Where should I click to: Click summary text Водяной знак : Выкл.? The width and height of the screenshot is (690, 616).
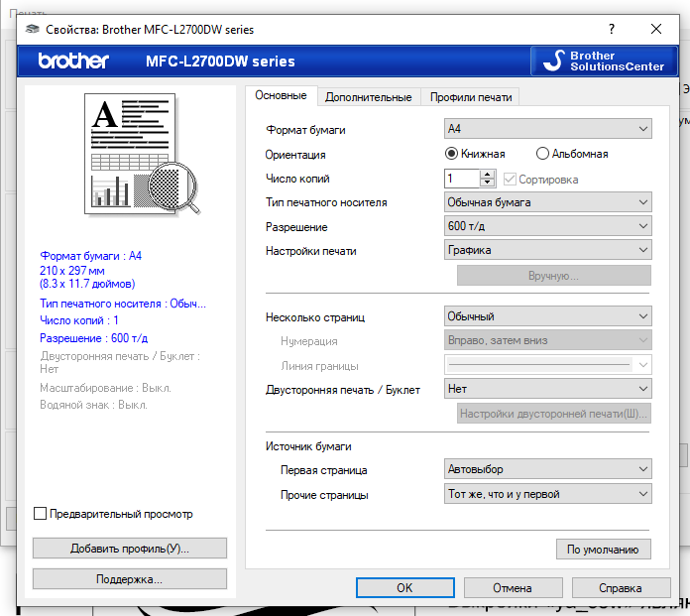coord(93,405)
